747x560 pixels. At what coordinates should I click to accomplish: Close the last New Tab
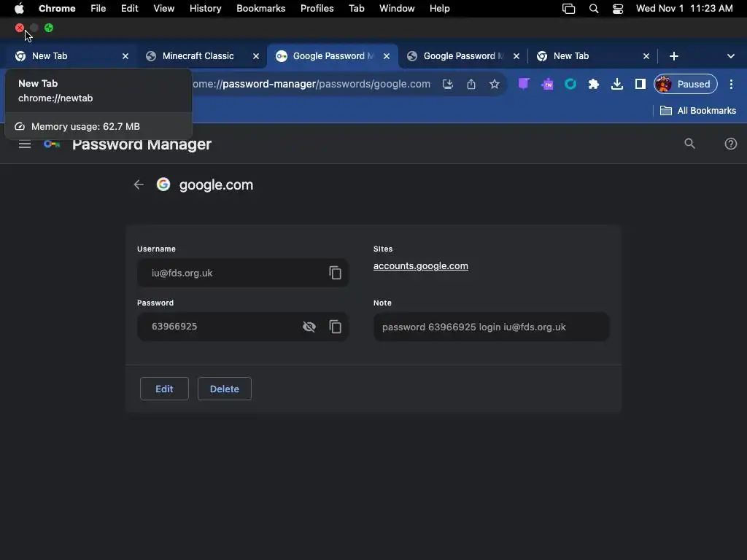646,56
